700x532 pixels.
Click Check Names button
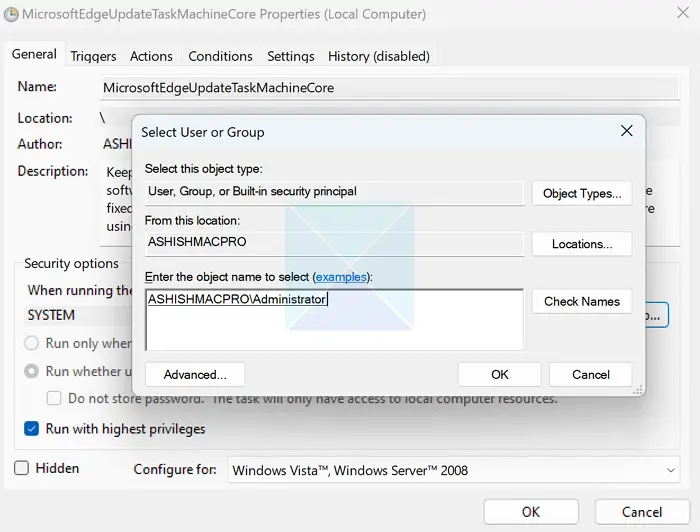(582, 301)
